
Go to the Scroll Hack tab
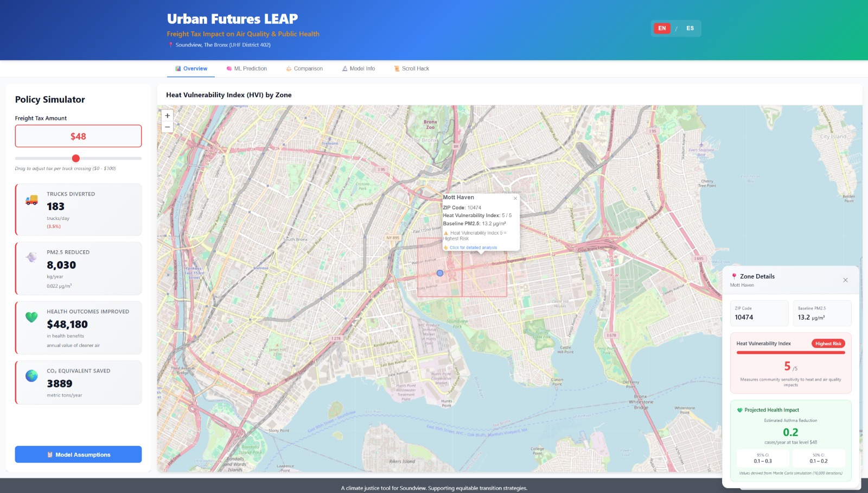(412, 69)
